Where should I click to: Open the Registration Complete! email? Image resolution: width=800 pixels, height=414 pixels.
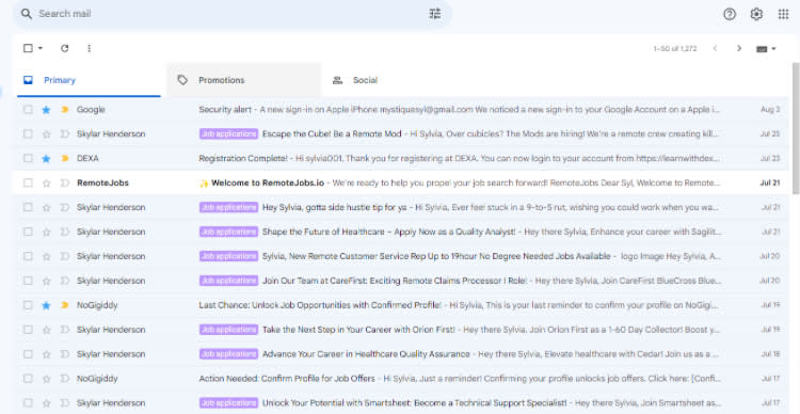click(x=400, y=158)
